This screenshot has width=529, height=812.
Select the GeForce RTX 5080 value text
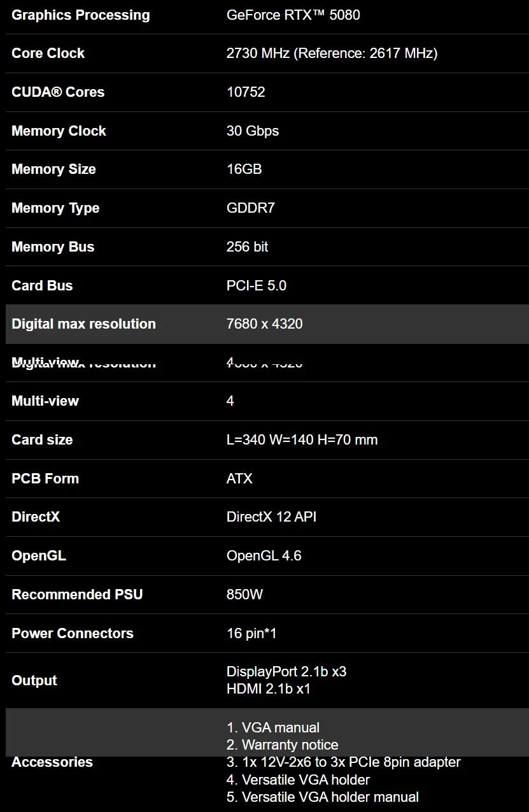293,15
